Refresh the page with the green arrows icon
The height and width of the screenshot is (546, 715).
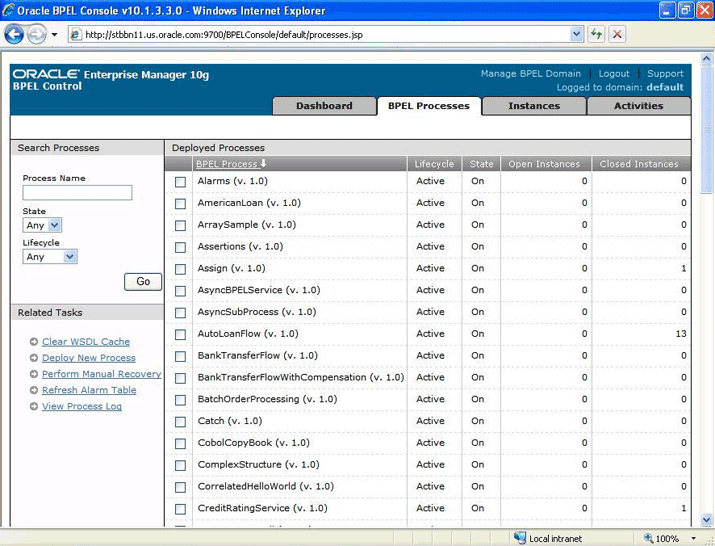(x=596, y=34)
